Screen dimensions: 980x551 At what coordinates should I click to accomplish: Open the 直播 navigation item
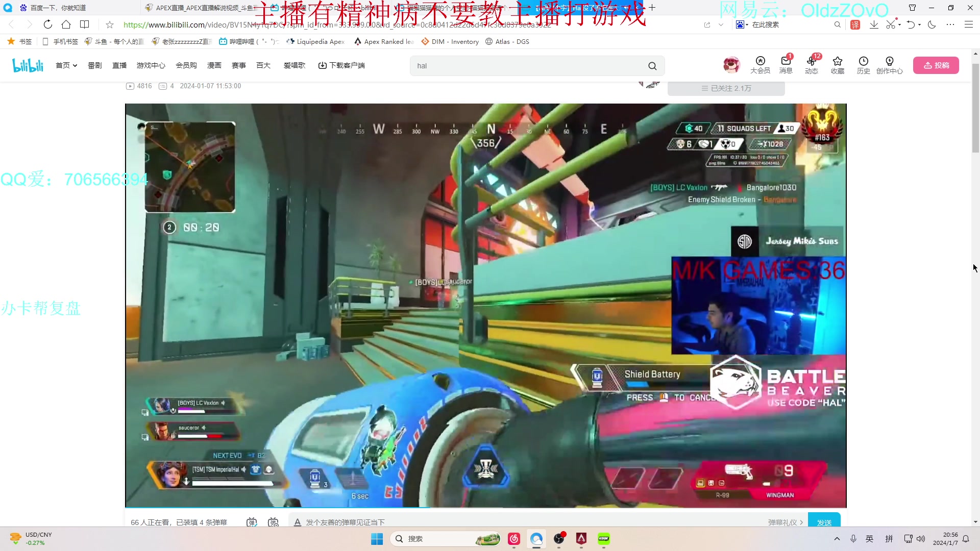pos(119,65)
